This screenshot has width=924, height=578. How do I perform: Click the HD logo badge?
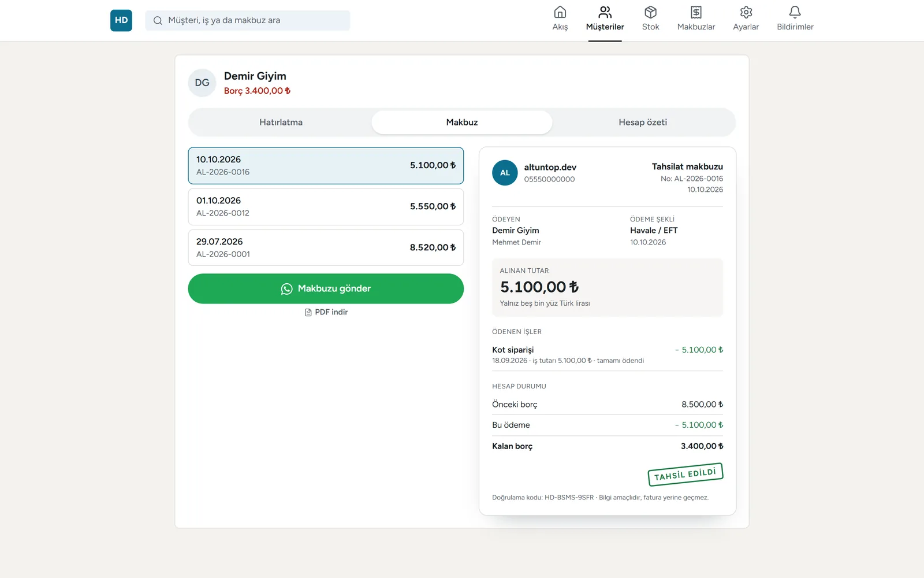[x=121, y=20]
